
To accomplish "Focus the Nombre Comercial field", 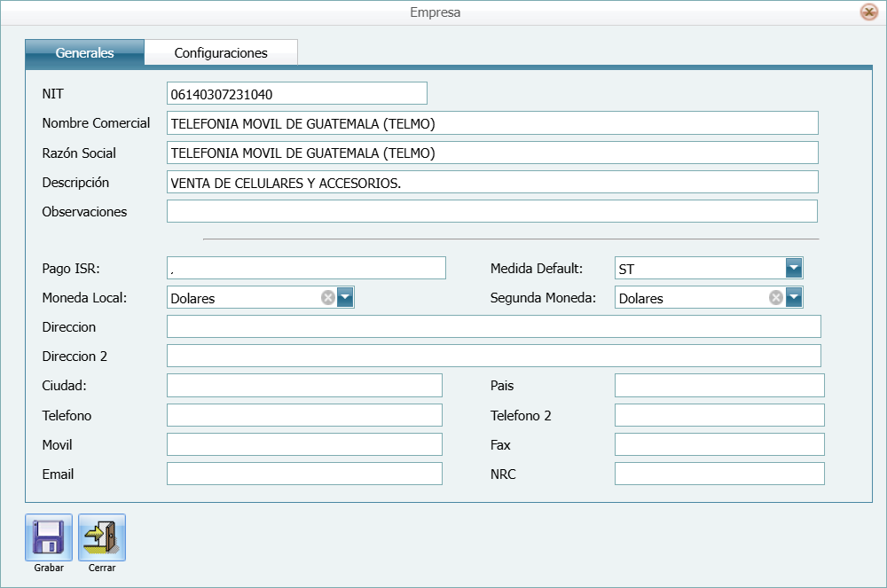I will pyautogui.click(x=491, y=123).
